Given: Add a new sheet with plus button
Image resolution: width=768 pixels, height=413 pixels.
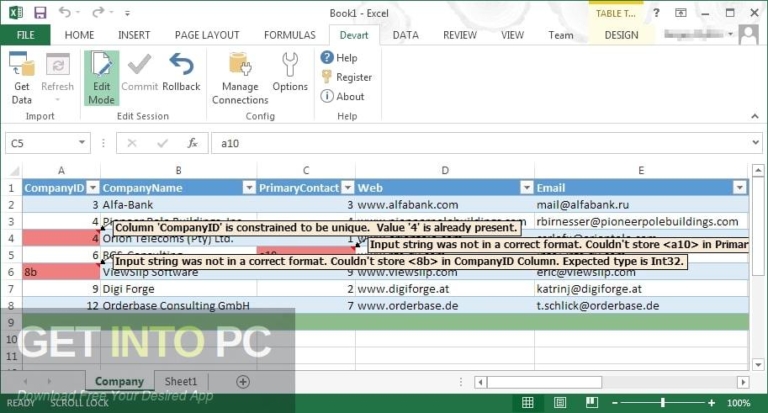Looking at the screenshot, I should (x=243, y=382).
